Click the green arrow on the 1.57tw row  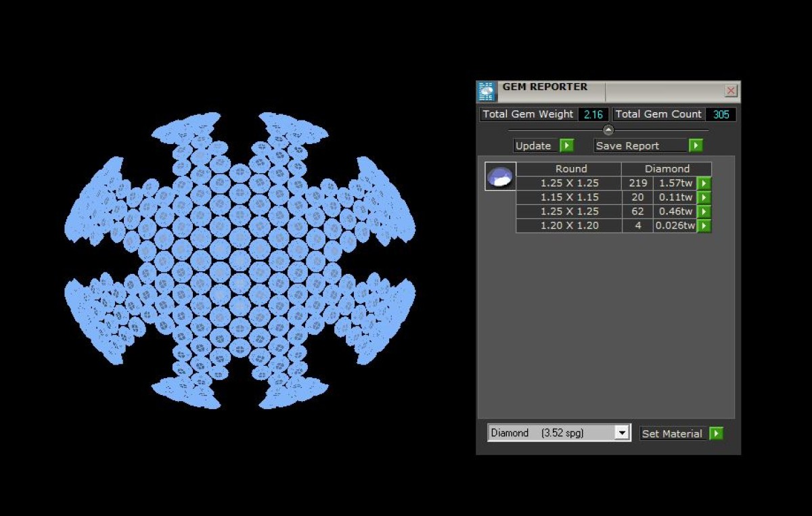(704, 183)
